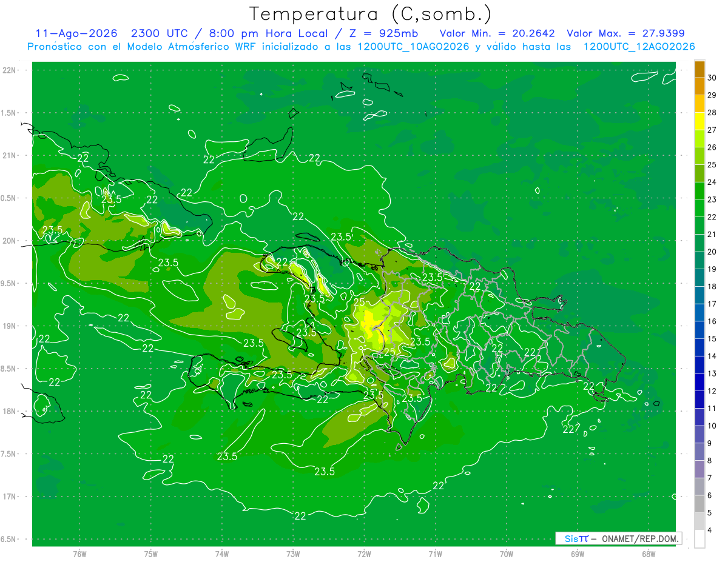728x562 pixels.
Task: Click the '76W' longitude axis label
Action: [79, 554]
